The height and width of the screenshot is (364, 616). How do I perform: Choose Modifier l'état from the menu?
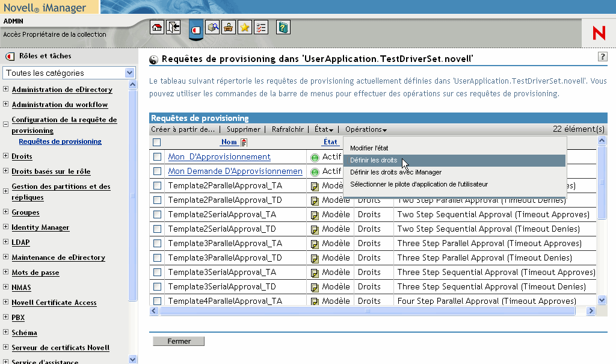(x=373, y=148)
